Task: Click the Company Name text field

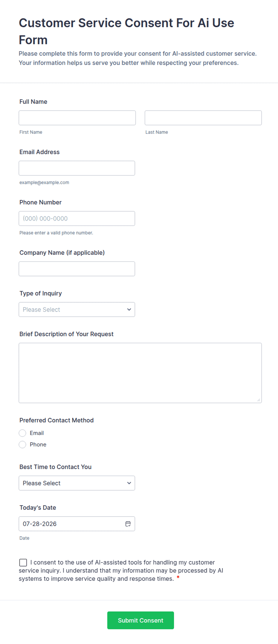Action: (77, 269)
